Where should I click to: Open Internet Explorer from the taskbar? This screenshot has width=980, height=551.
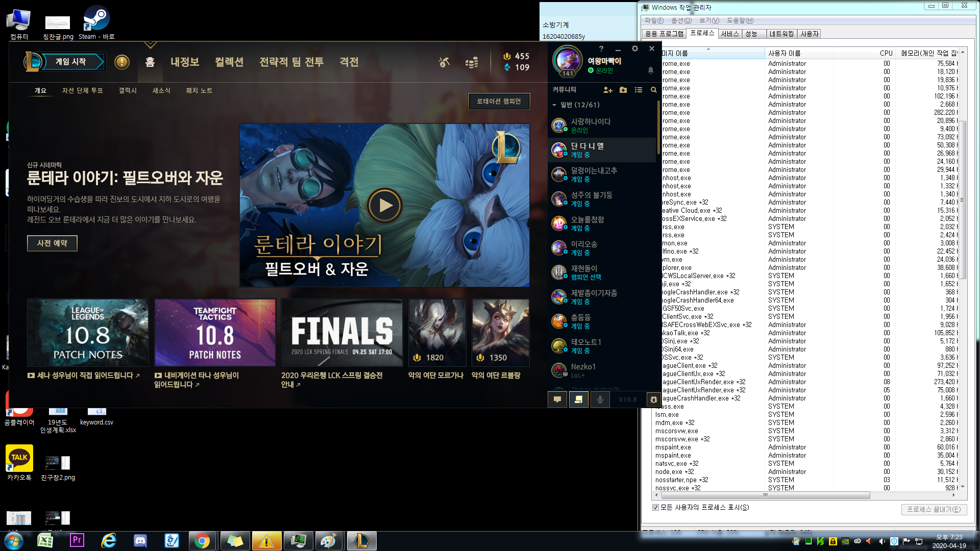tap(109, 541)
